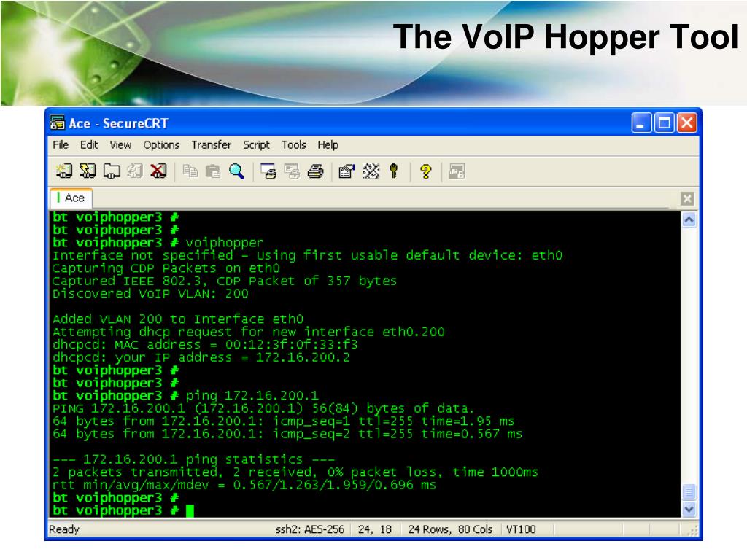Click the Connect in Tab icon
Viewport: 747px width, 560px height.
[112, 171]
